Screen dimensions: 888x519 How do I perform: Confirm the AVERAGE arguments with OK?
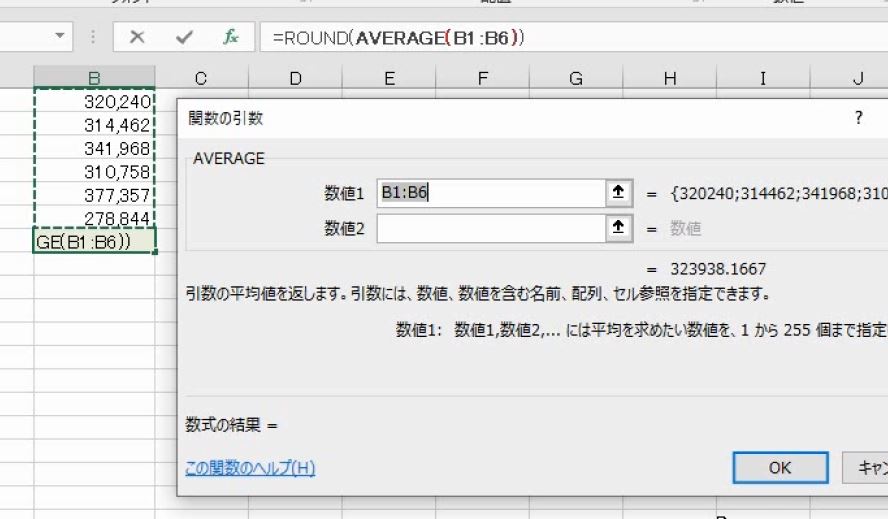tap(780, 467)
